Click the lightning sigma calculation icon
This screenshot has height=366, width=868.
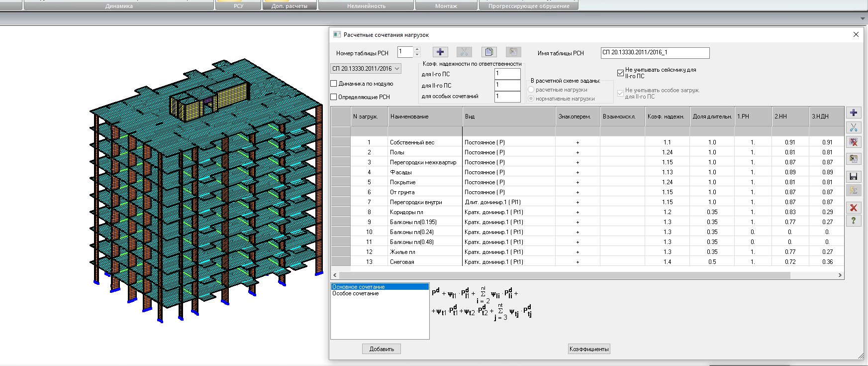tap(854, 190)
